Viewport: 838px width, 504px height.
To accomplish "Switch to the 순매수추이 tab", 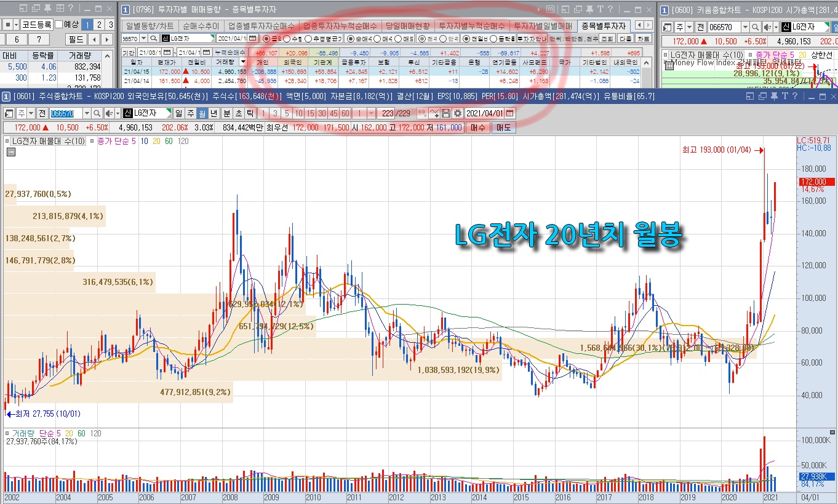I will 201,26.
